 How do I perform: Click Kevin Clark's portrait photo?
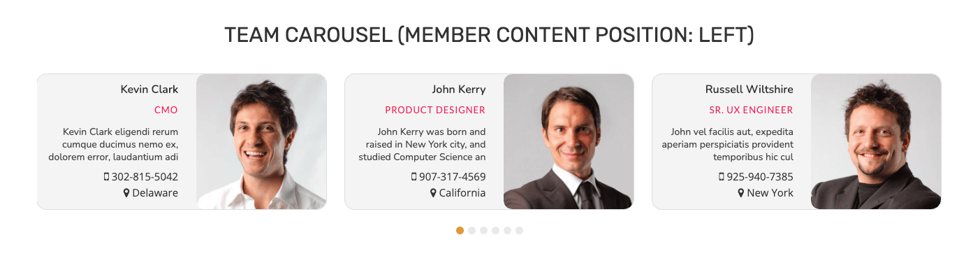click(x=261, y=141)
